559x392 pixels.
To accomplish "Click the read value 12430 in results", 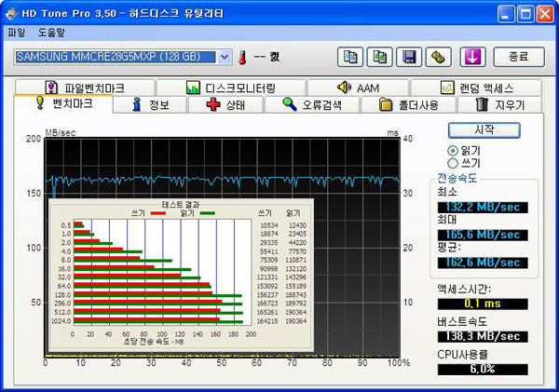I will 297,225.
